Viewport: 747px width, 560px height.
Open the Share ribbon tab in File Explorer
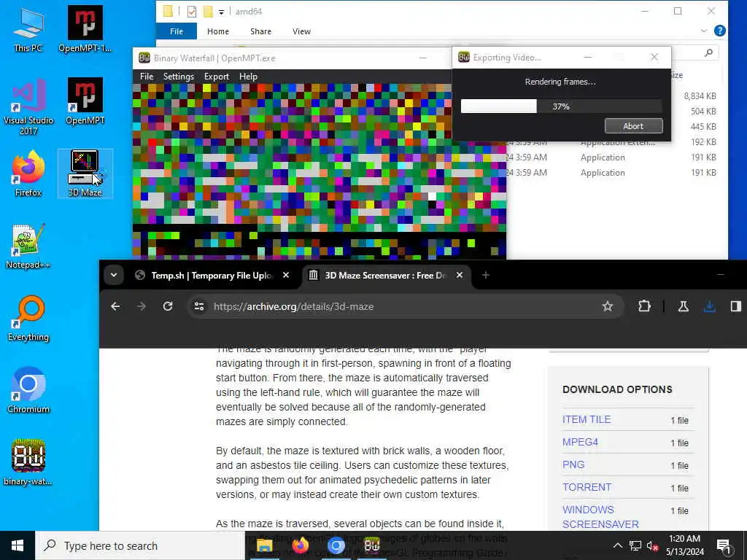coord(260,31)
